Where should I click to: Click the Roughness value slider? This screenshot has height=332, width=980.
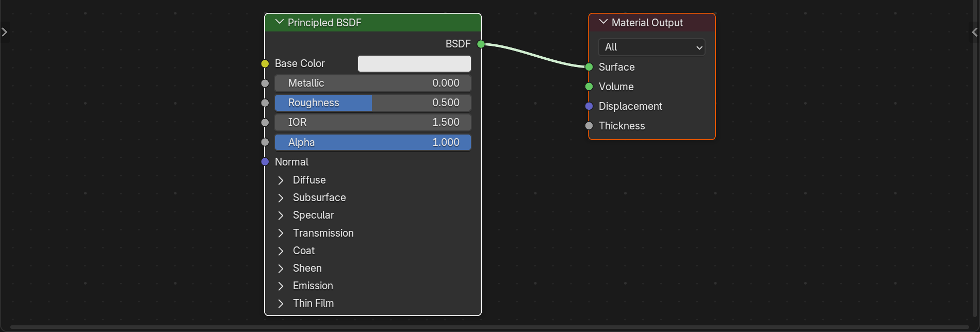point(372,103)
